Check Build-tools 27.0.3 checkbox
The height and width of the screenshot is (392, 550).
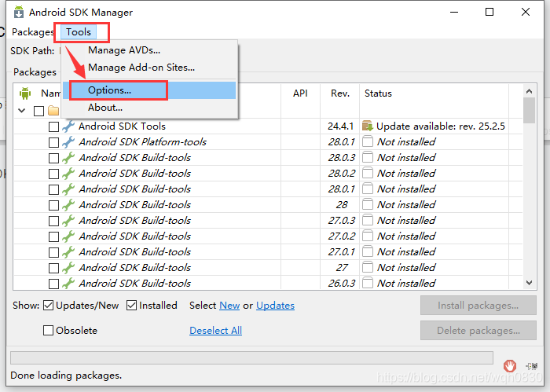pos(53,221)
